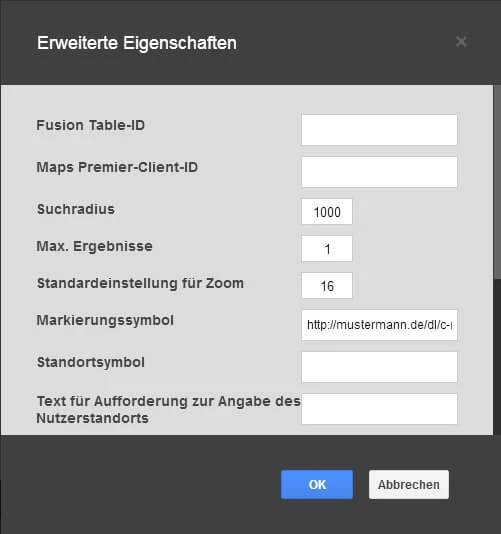Click the Markierungssymbol label
This screenshot has width=501, height=534.
pos(105,320)
